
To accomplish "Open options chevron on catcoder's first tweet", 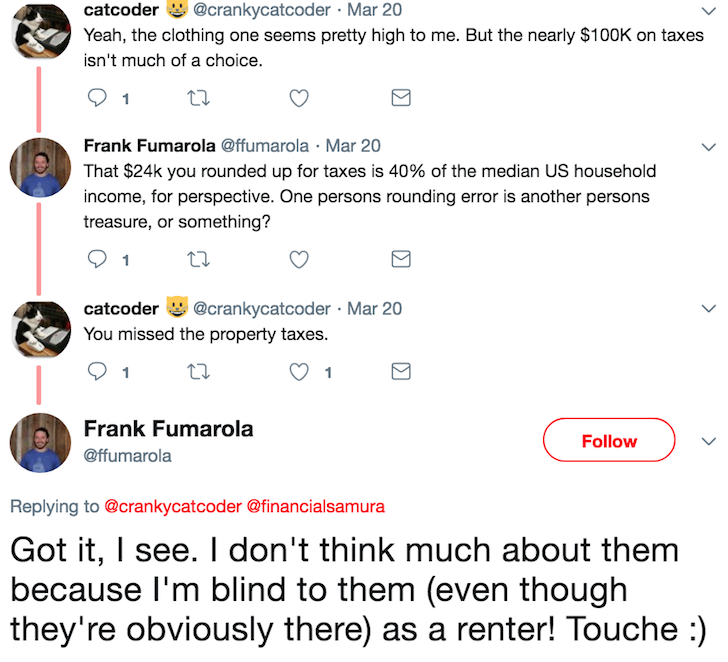I will click(708, 11).
